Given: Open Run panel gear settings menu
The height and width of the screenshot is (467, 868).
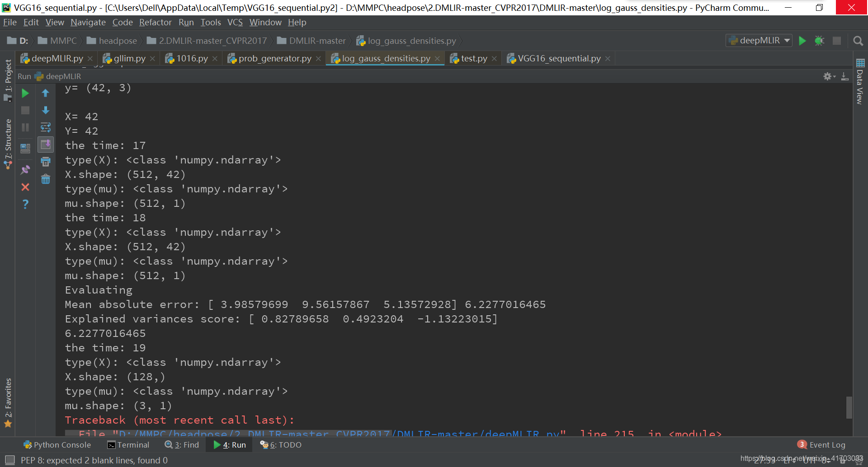Looking at the screenshot, I should tap(829, 76).
